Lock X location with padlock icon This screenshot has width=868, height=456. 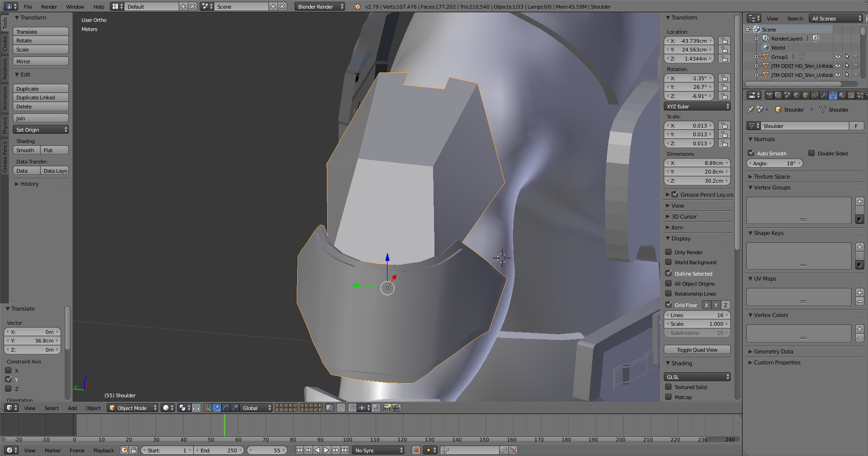[x=724, y=41]
